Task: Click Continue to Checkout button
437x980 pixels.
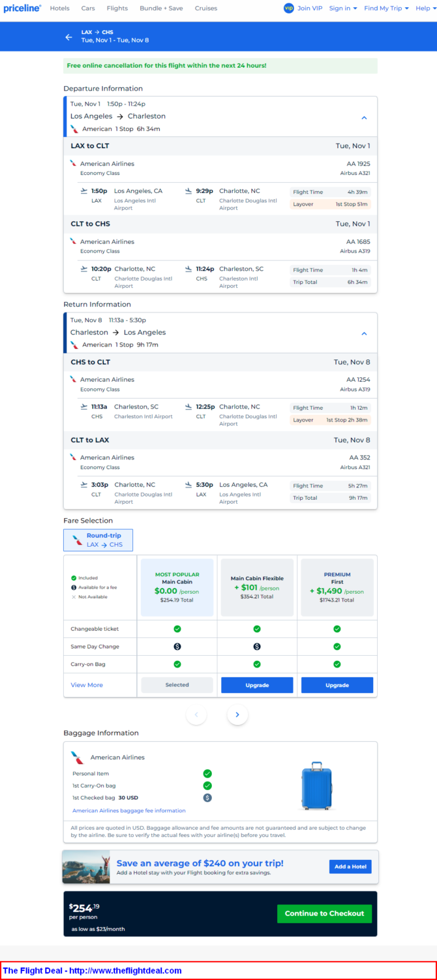Action: [324, 913]
